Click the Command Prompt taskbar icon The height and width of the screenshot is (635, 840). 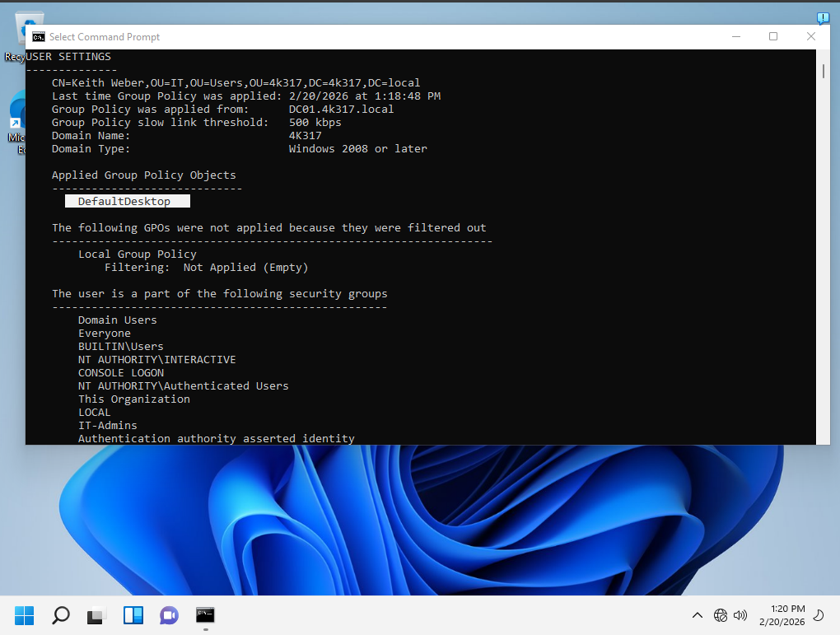point(206,615)
